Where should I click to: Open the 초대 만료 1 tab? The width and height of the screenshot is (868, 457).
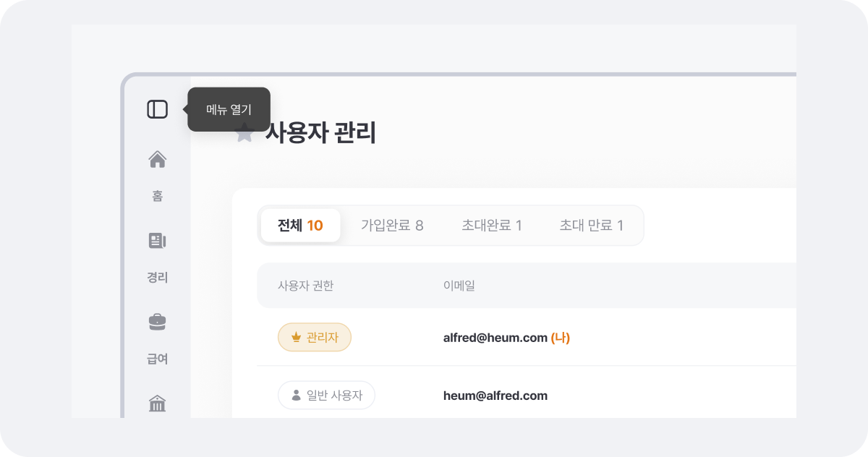[591, 226]
